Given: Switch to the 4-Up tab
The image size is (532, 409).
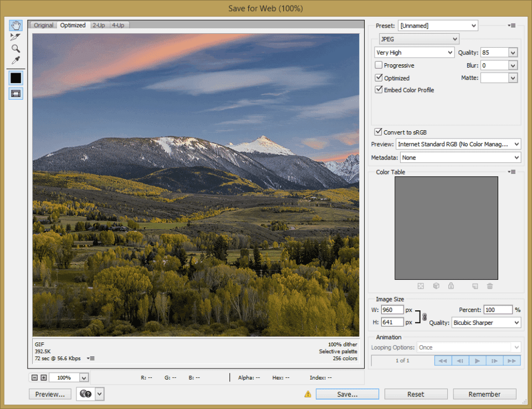Looking at the screenshot, I should (x=118, y=25).
